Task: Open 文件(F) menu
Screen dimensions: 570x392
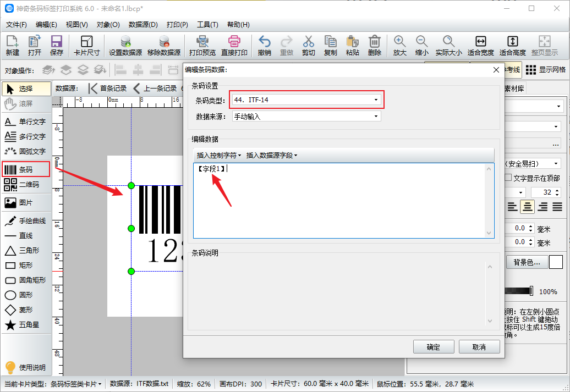Action: click(17, 25)
